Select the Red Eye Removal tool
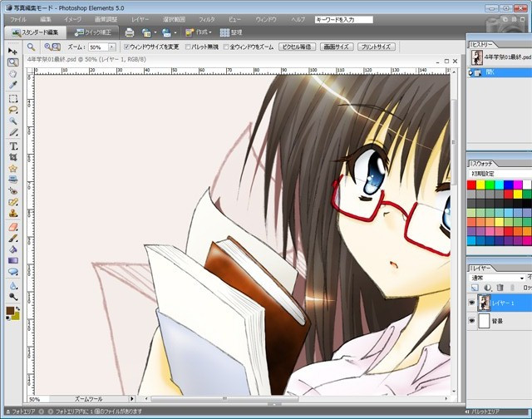 13,190
